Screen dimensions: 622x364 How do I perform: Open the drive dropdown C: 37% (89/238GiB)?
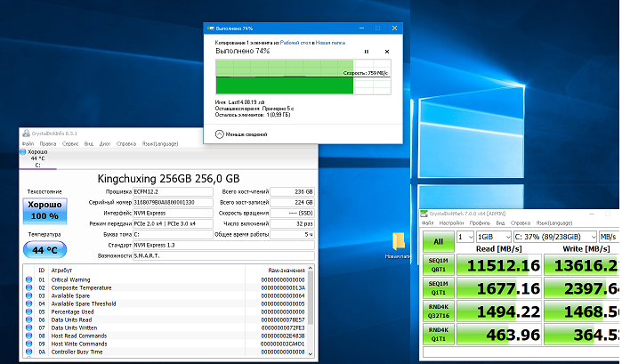pyautogui.click(x=555, y=237)
